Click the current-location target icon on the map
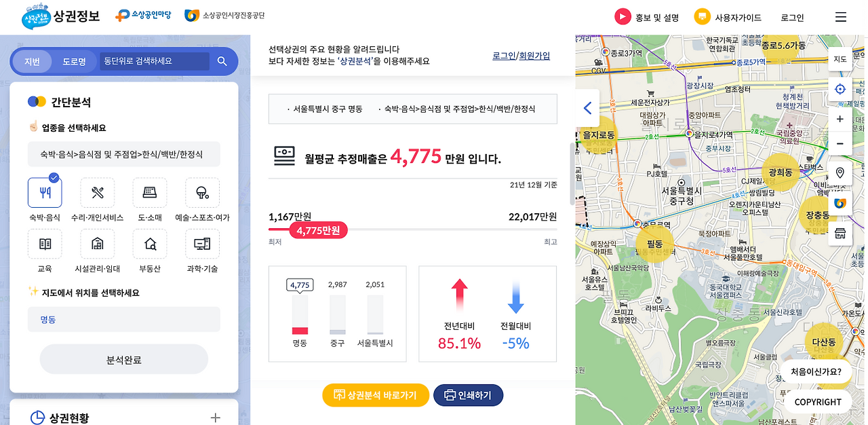The height and width of the screenshot is (425, 868). coord(840,89)
